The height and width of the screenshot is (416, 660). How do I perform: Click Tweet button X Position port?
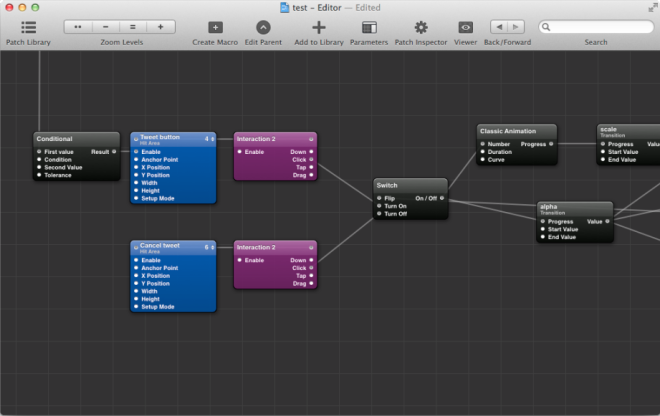[x=136, y=167]
